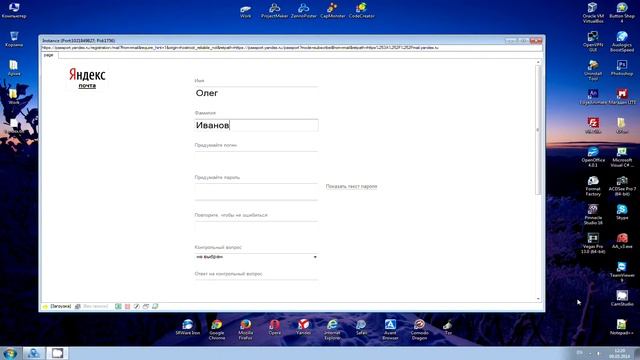Launch the Uninstall Tool desktop icon
The height and width of the screenshot is (360, 640).
[x=593, y=70]
